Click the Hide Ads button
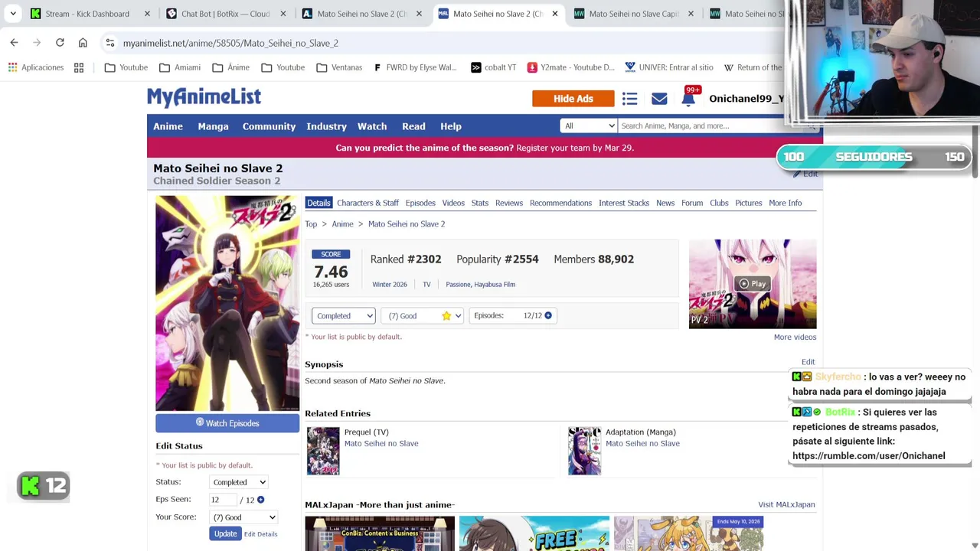This screenshot has height=551, width=980. [x=573, y=99]
